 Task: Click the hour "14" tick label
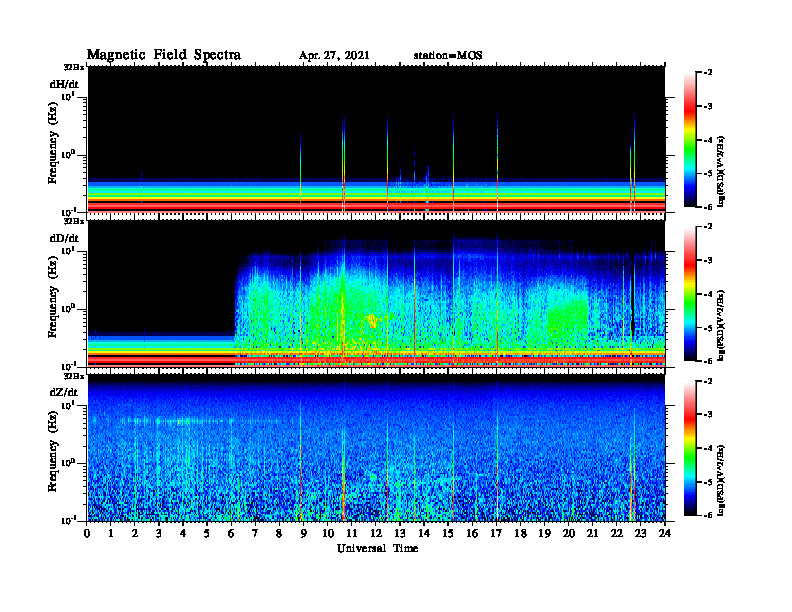424,533
